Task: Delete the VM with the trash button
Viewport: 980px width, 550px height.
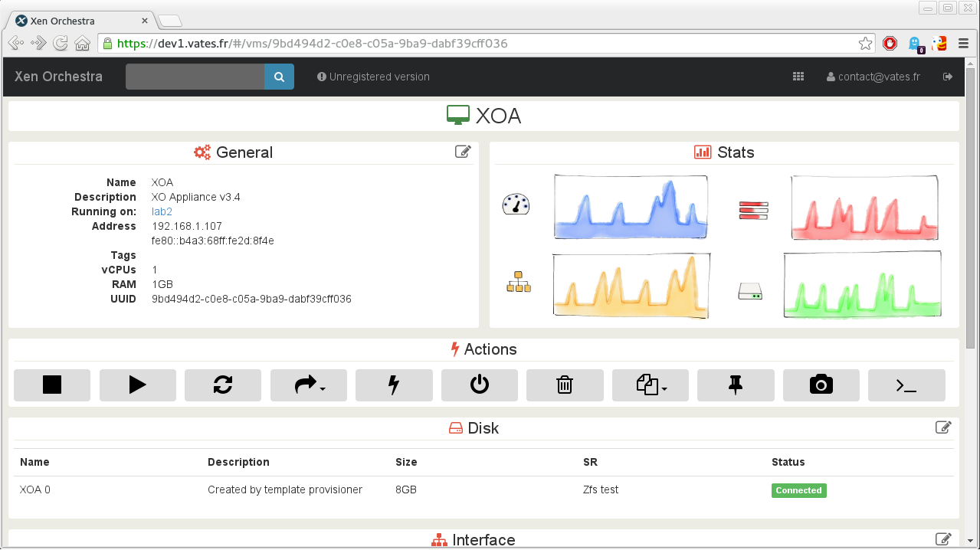Action: point(565,385)
